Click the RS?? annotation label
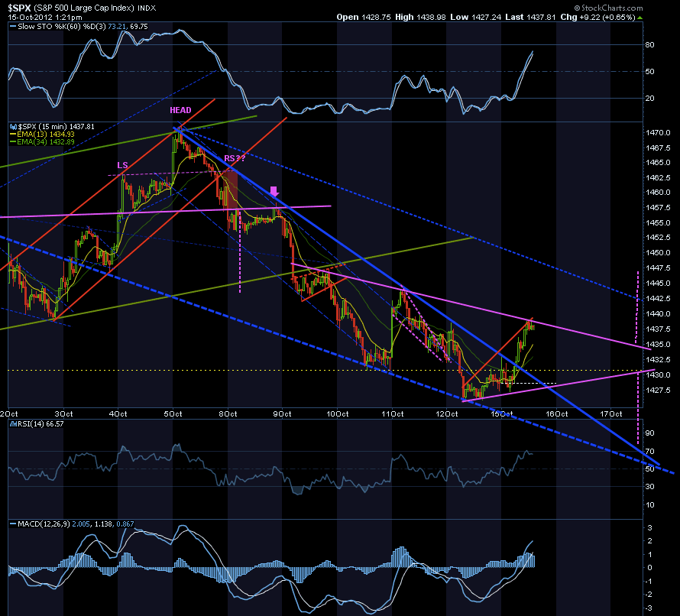This screenshot has width=680, height=616. (x=235, y=158)
